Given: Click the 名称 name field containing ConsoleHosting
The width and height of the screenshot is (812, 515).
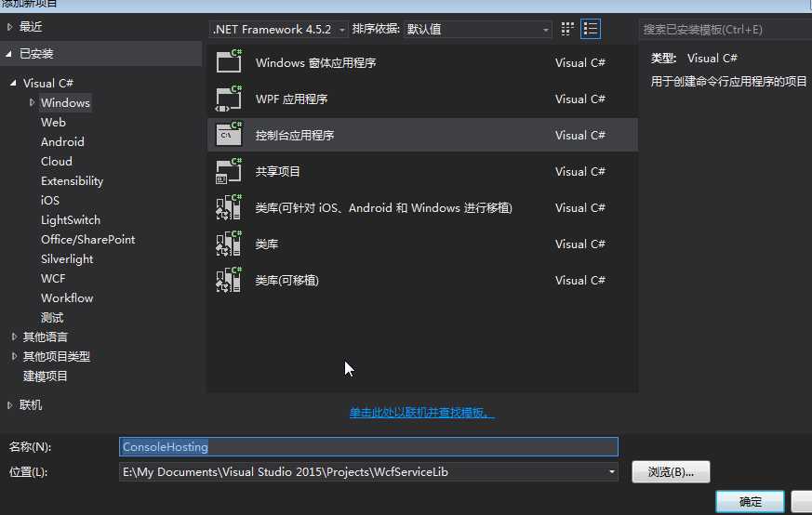Looking at the screenshot, I should click(x=368, y=447).
